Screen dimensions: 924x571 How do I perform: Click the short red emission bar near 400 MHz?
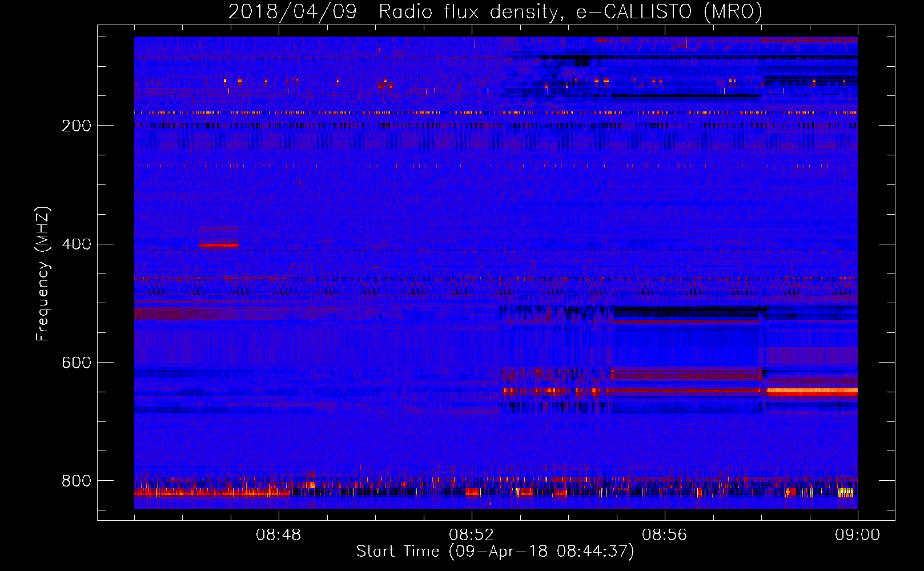(218, 246)
